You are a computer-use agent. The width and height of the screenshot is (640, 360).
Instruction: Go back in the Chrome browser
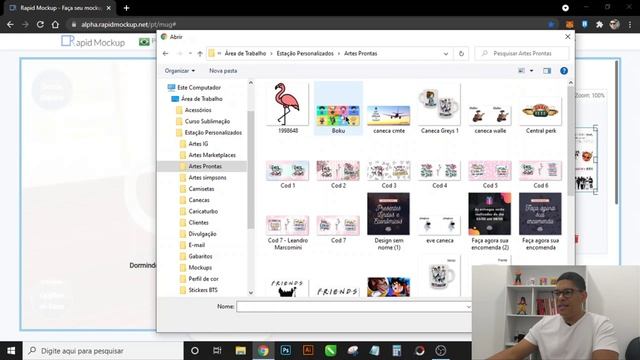pyautogui.click(x=10, y=24)
